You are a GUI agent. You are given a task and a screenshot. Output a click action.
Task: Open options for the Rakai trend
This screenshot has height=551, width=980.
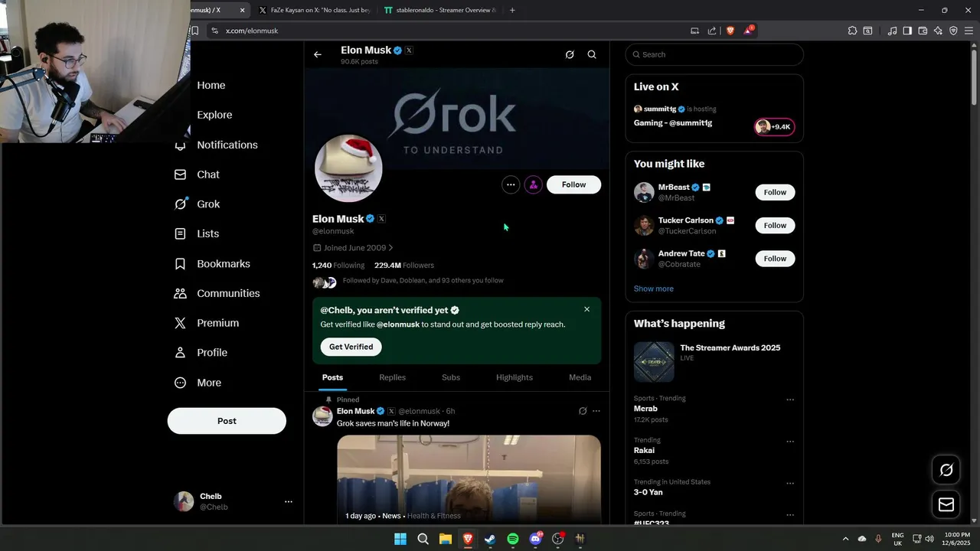(790, 442)
